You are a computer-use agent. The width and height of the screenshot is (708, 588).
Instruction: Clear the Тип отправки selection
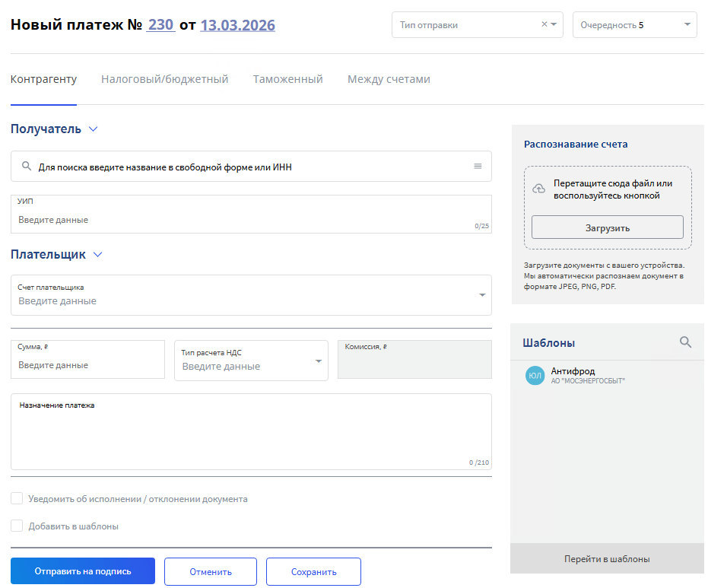(544, 24)
